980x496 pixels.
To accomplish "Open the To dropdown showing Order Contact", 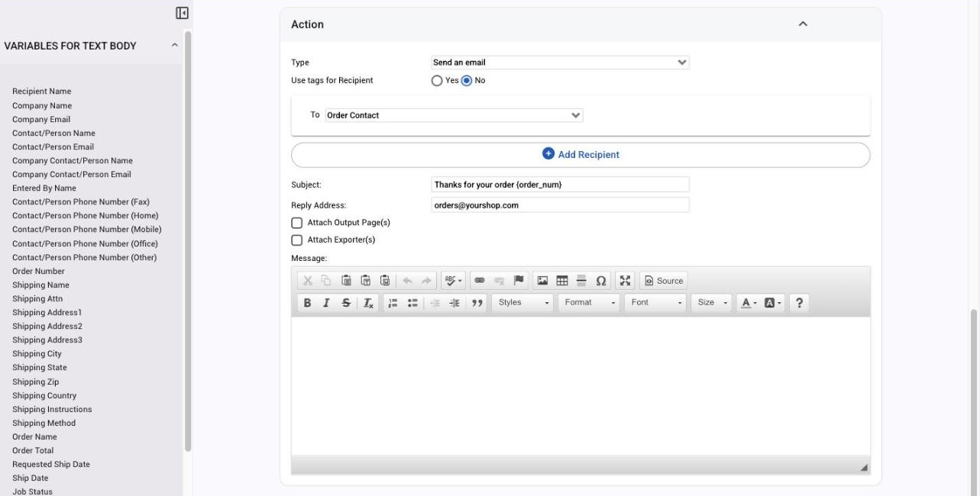I will (x=454, y=115).
